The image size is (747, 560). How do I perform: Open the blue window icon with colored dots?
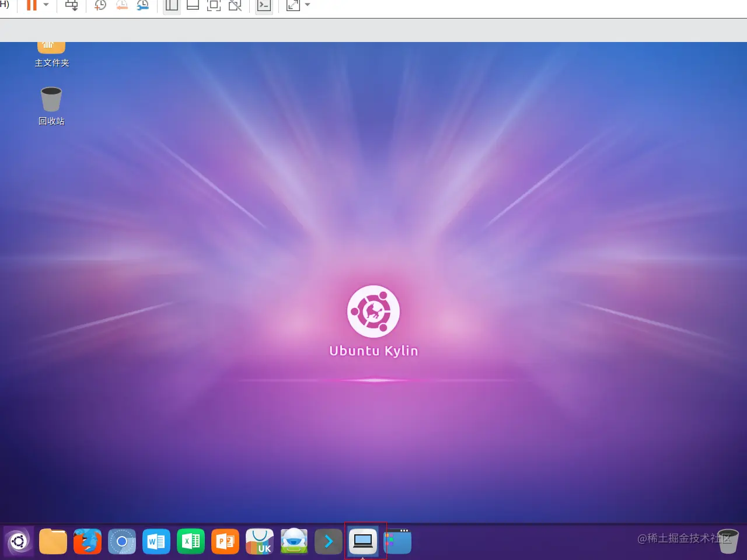(x=397, y=541)
